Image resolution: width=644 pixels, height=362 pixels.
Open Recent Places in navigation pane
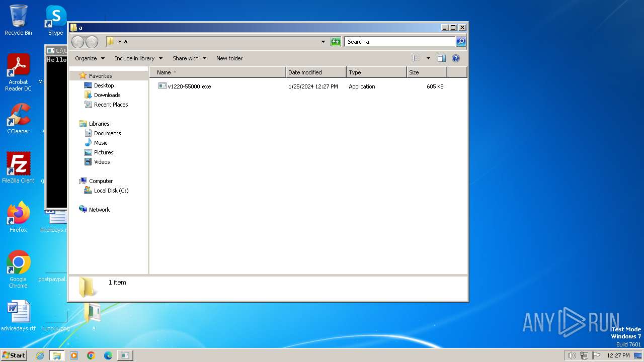(x=111, y=105)
